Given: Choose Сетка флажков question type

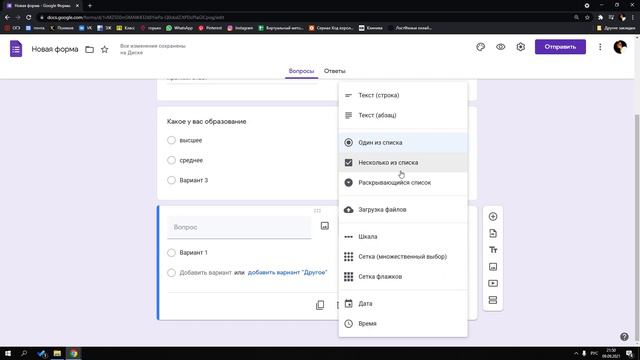Looking at the screenshot, I should [403, 276].
